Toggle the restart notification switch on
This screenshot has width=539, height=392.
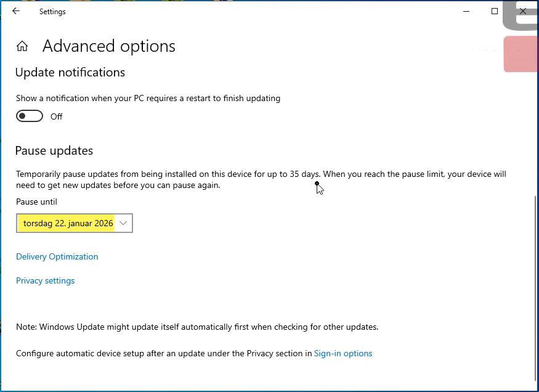click(30, 116)
